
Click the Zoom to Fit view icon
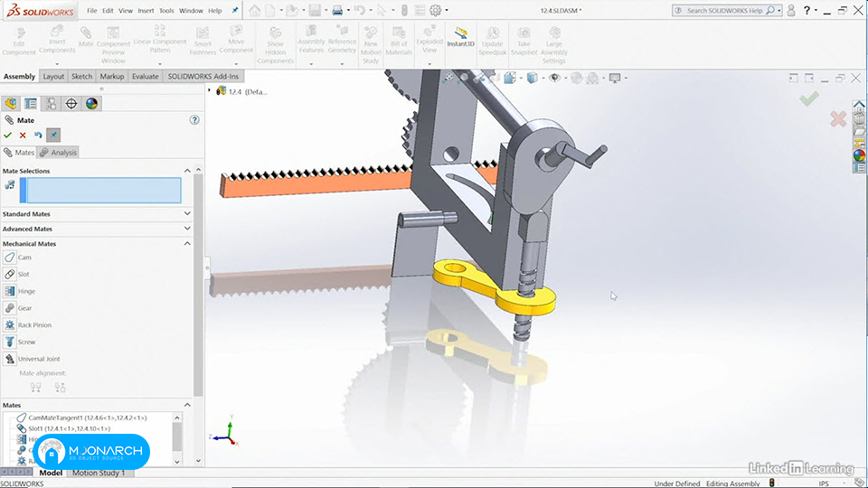[x=448, y=78]
